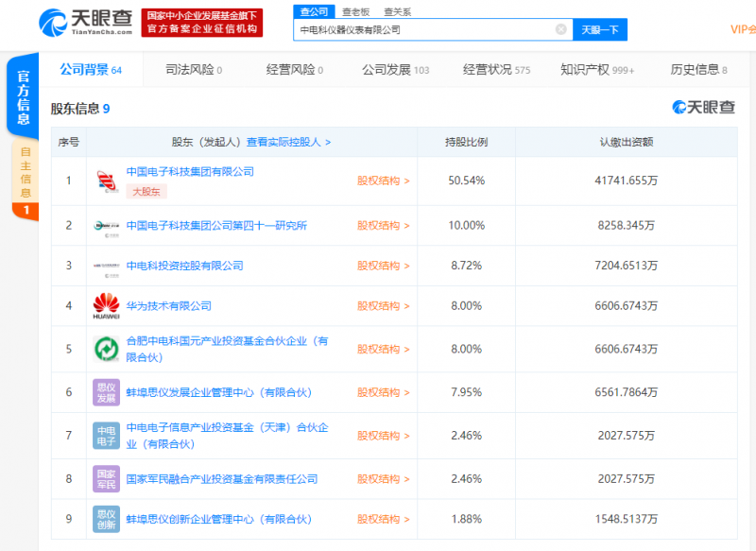
Task: Click the purple 思仪创新 logo badge
Action: (106, 519)
